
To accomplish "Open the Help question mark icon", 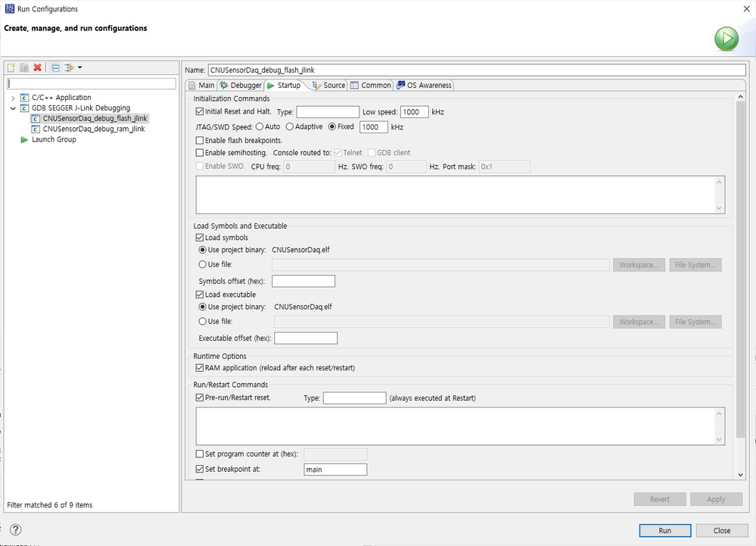I will pyautogui.click(x=15, y=530).
